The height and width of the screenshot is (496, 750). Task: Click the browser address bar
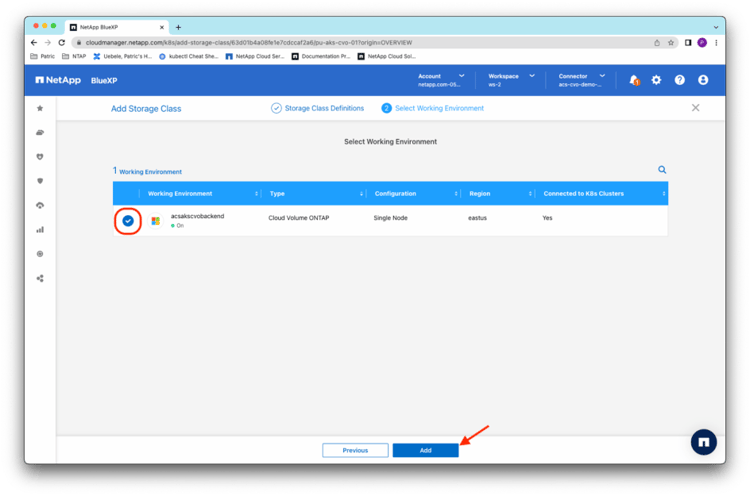coord(350,43)
